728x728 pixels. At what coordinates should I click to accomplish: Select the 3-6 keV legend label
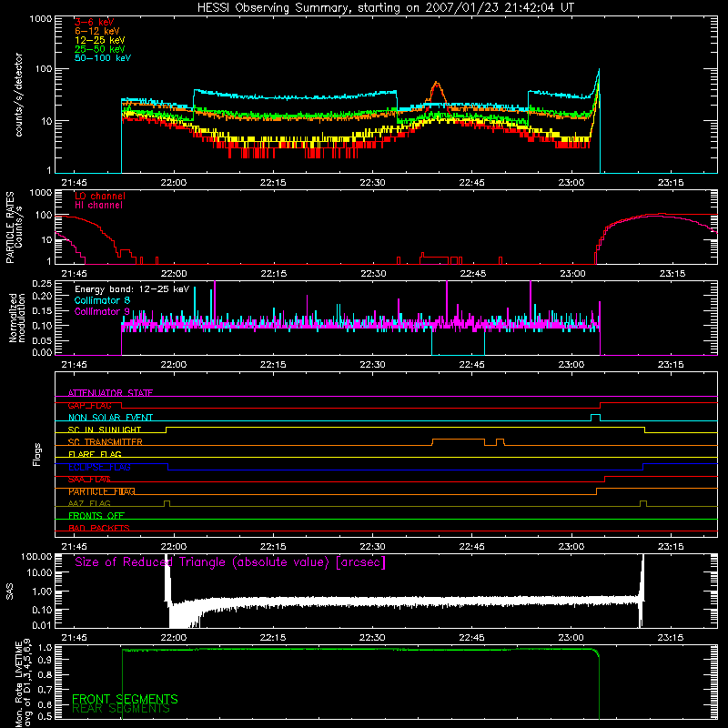click(95, 22)
